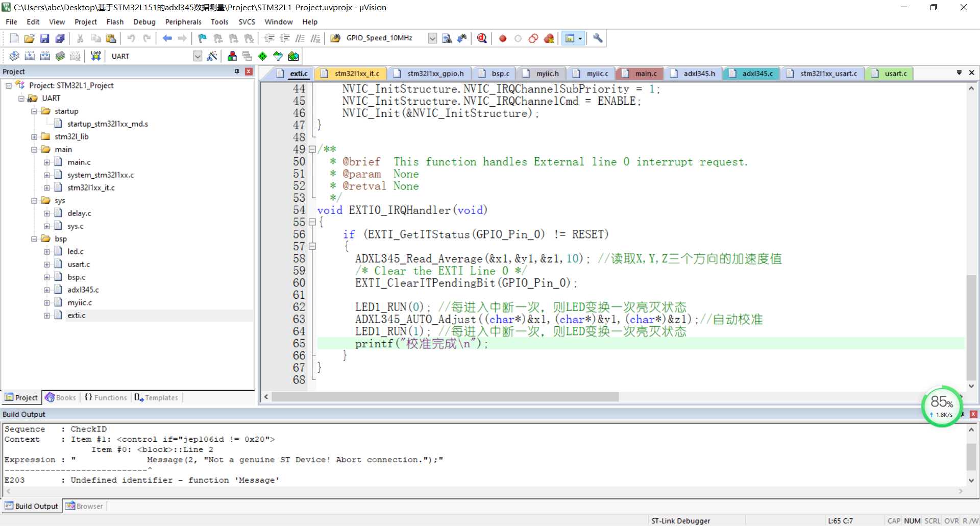Expand the adxl345.c file node
The height and width of the screenshot is (526, 980).
click(47, 290)
